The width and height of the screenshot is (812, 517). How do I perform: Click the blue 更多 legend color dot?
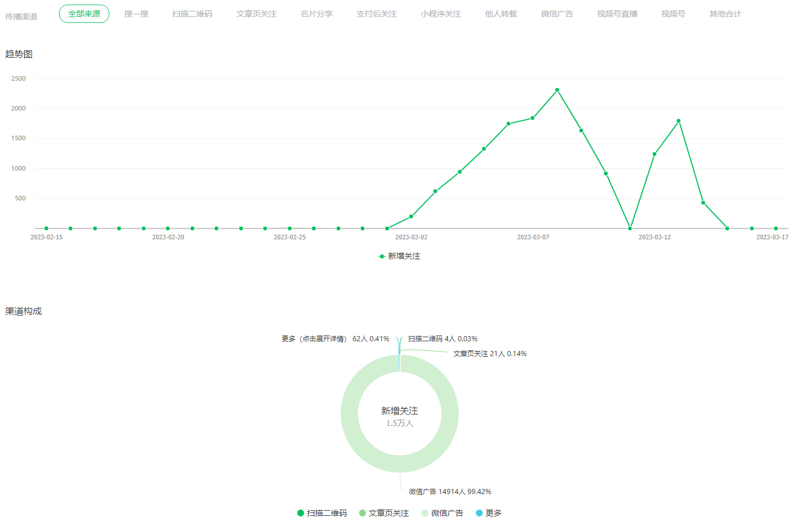[479, 513]
